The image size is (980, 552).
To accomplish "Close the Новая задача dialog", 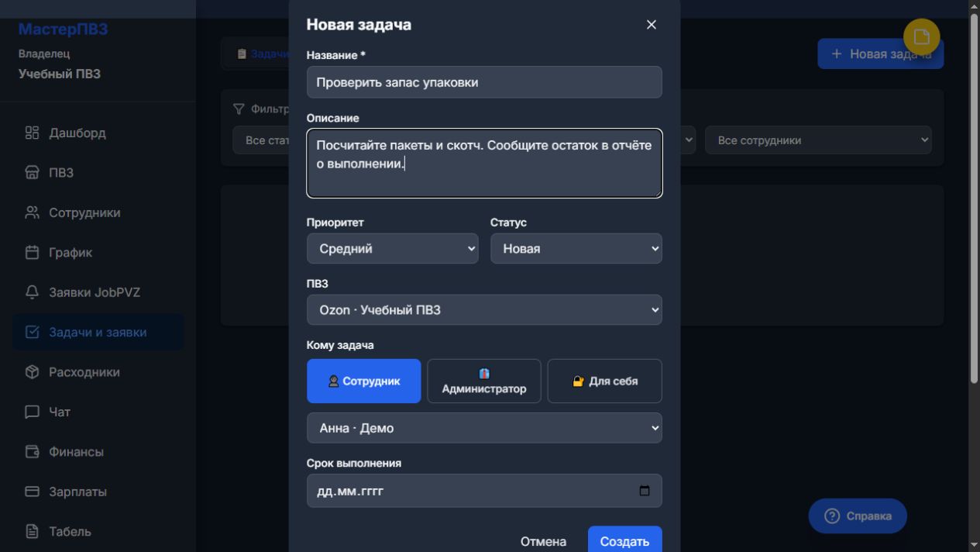I will (x=651, y=25).
